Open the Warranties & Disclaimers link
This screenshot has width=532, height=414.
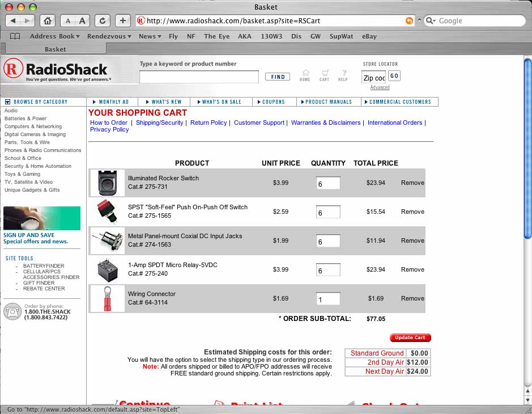pos(326,122)
